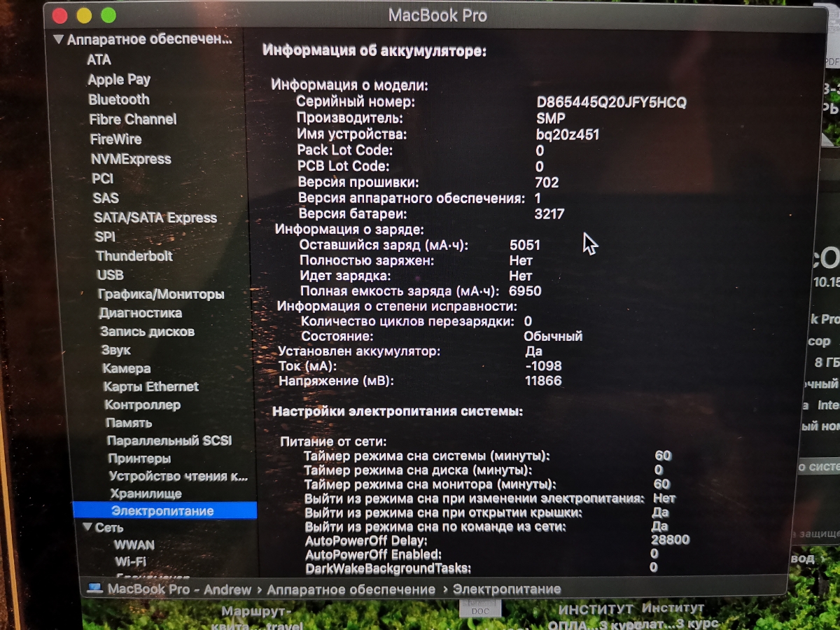
Task: Open Хранилище in the sidebar list
Action: [146, 493]
